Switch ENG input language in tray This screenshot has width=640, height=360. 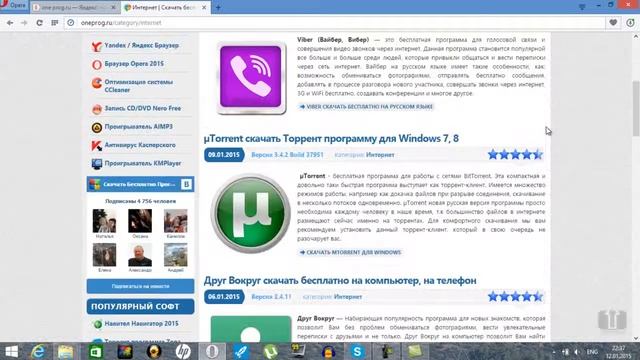click(x=592, y=352)
